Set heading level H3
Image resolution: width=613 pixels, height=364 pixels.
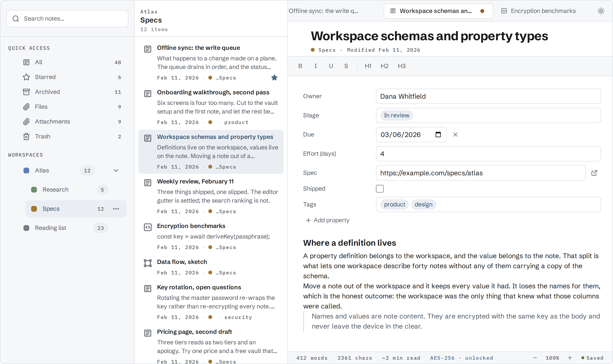(x=402, y=66)
